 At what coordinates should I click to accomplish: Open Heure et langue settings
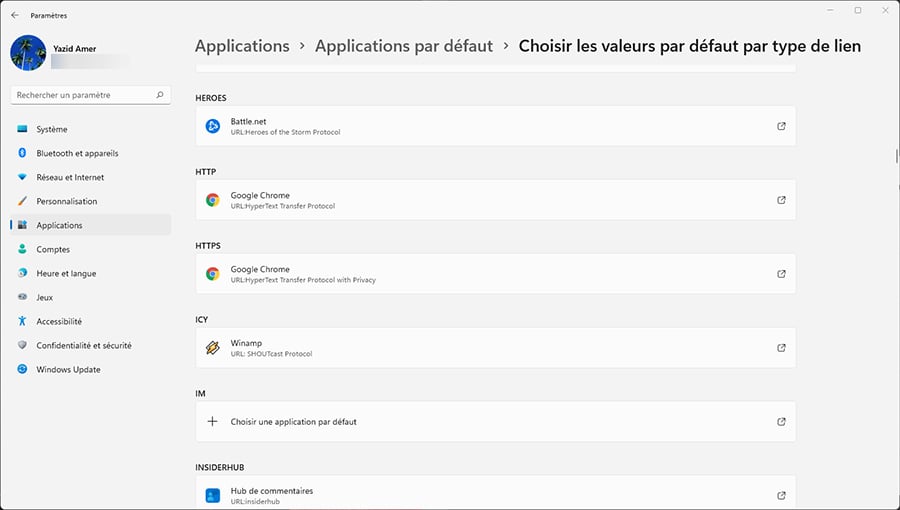pos(91,274)
